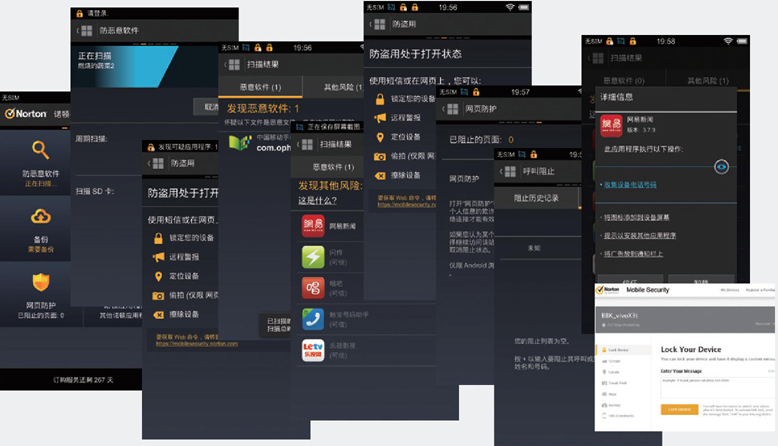Click Norton logo in Mobile Security web page
The width and height of the screenshot is (778, 446).
(x=609, y=290)
